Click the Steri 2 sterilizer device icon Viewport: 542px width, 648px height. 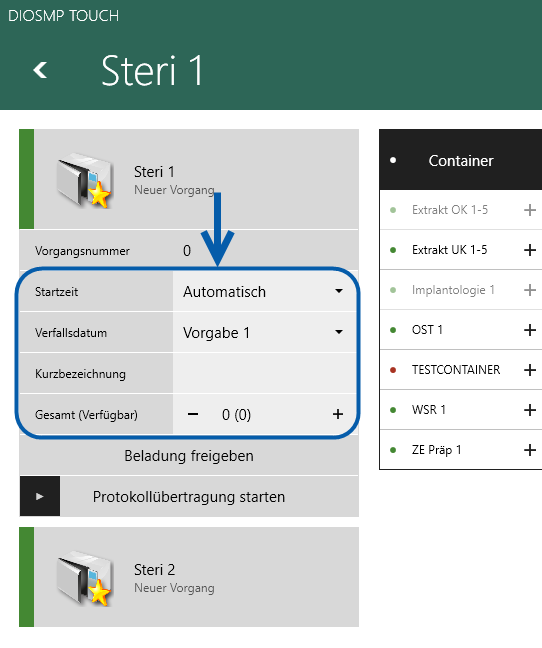[84, 578]
